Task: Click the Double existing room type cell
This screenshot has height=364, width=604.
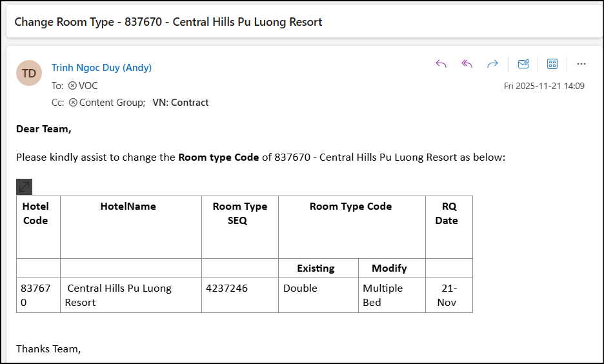Action: tap(300, 288)
